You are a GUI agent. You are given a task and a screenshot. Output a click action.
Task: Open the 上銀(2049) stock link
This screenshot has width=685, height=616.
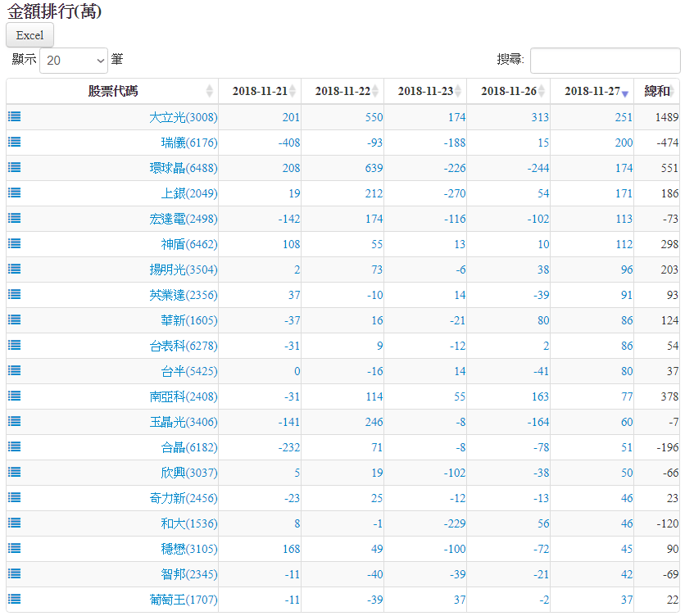coord(189,193)
